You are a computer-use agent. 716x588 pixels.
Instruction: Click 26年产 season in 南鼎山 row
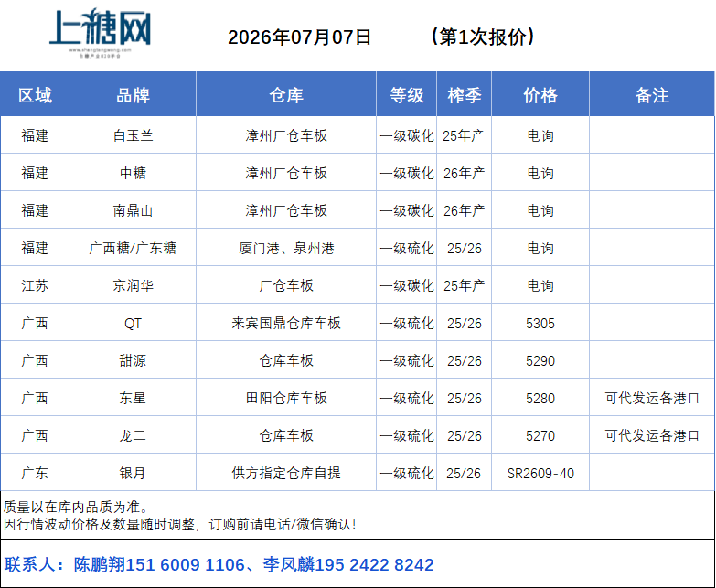(464, 210)
